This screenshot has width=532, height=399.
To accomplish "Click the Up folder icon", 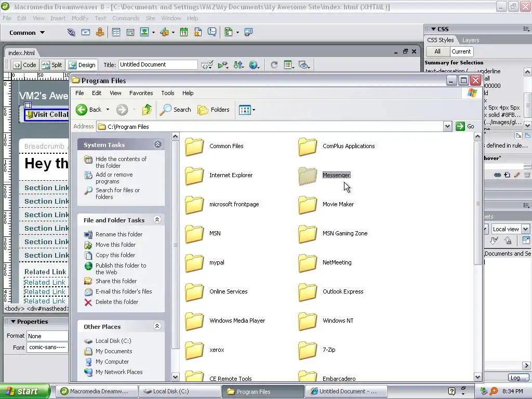I will [147, 110].
